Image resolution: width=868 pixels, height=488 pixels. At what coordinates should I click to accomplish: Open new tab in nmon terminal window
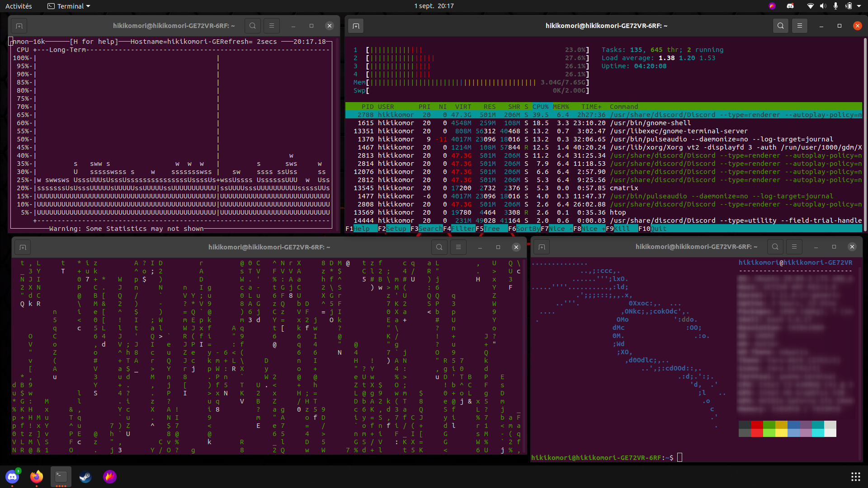pyautogui.click(x=19, y=26)
